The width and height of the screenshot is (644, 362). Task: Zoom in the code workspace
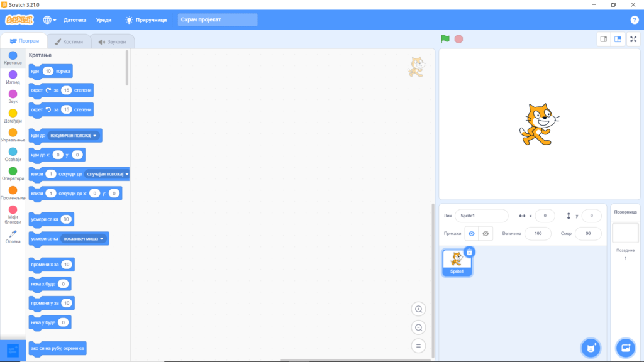(x=418, y=309)
